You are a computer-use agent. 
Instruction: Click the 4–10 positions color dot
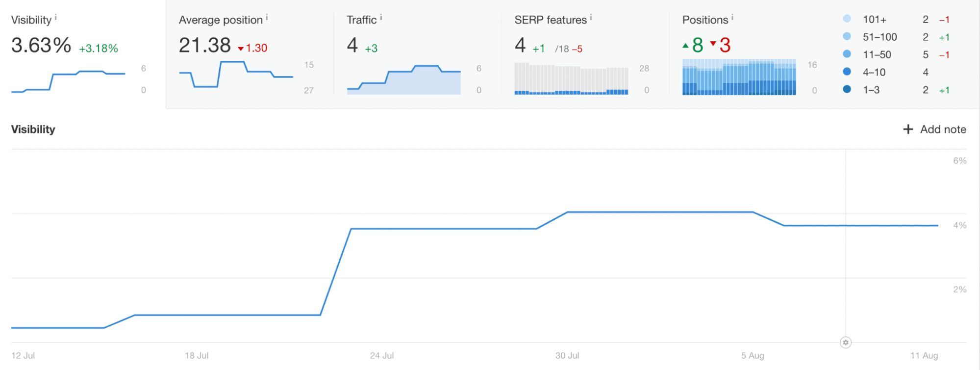847,72
